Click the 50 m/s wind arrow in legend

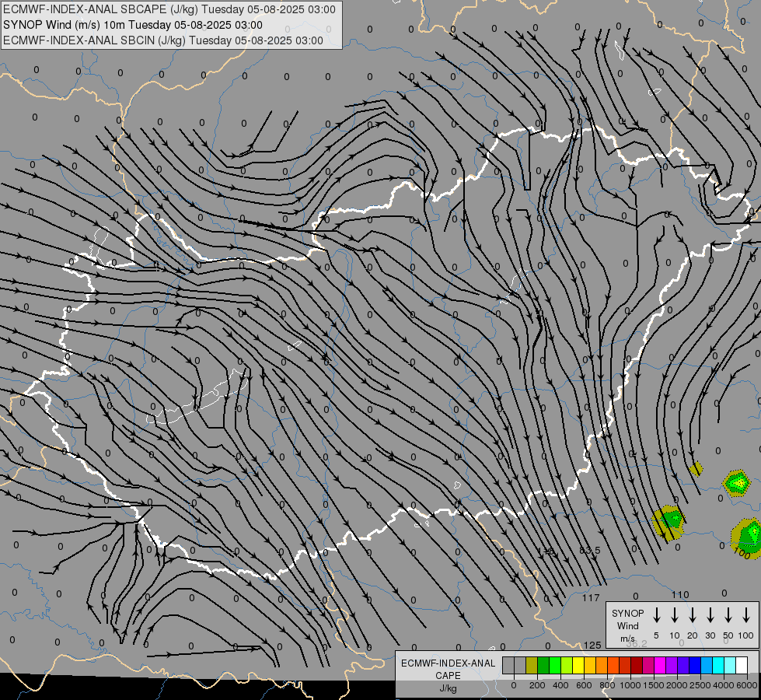[x=728, y=615]
